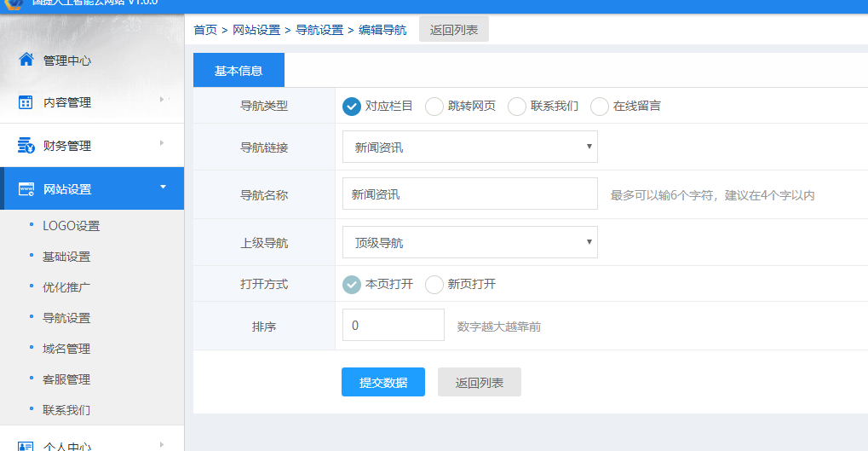Open 导航设置 in the sidebar submenu
The width and height of the screenshot is (868, 451).
pyautogui.click(x=66, y=318)
